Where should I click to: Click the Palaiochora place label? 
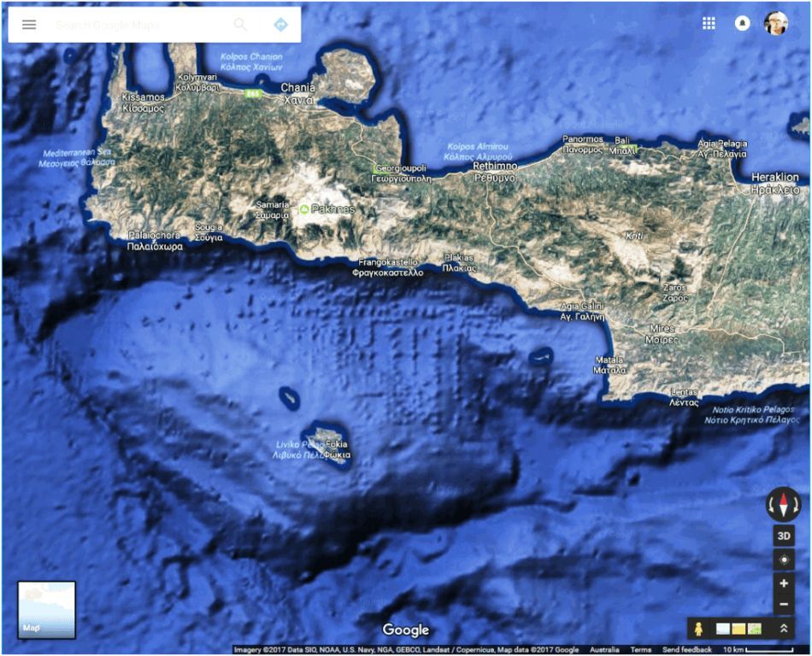(x=155, y=241)
